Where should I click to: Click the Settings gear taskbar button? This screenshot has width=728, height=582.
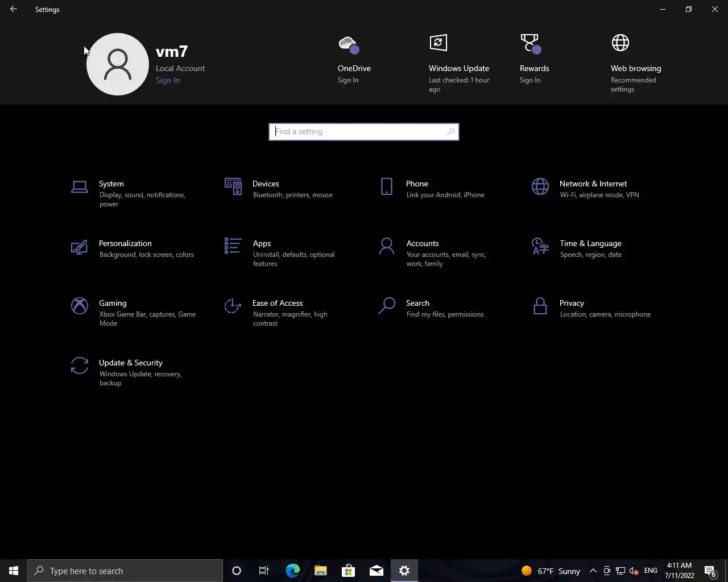(404, 571)
